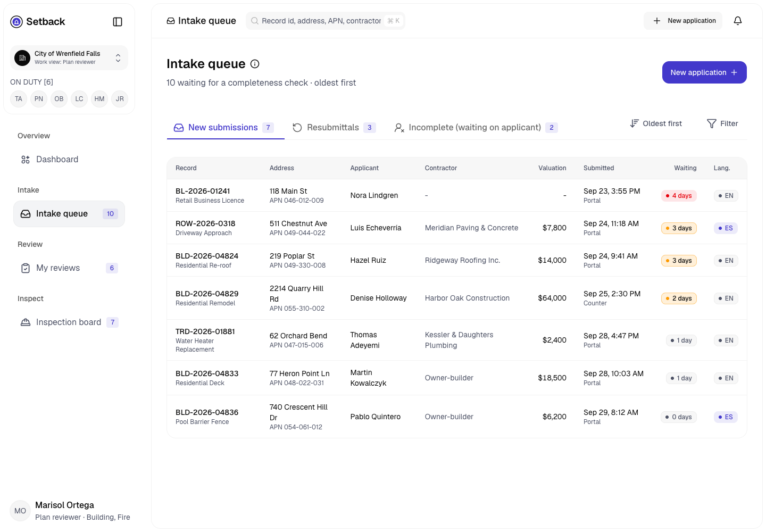Select Intake queue in the sidebar

pos(69,214)
